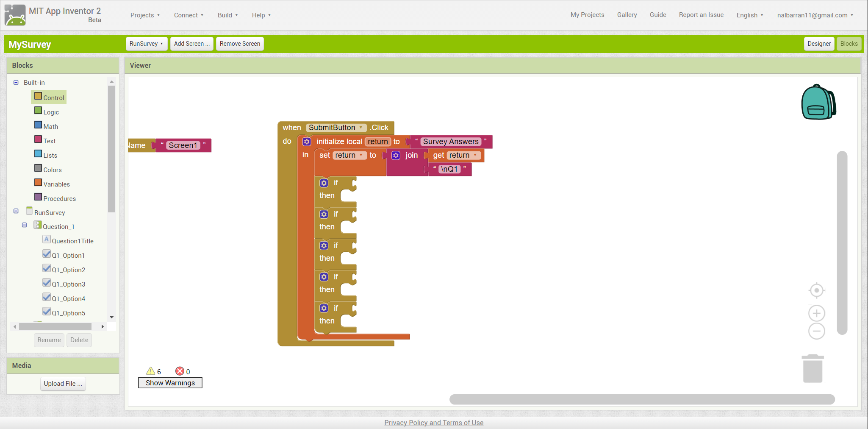Collapse the Question_1 tree node
Viewport: 868px width, 429px height.
pos(25,225)
